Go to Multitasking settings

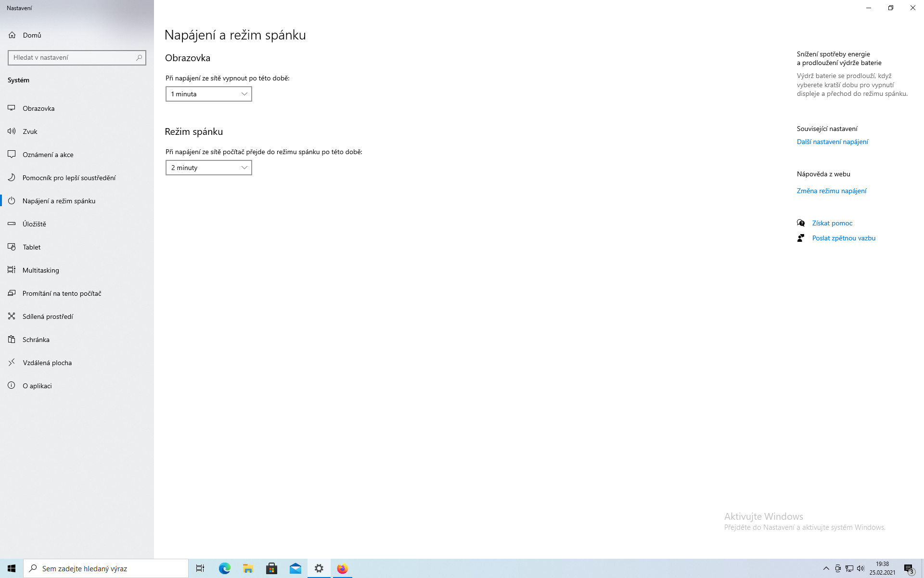click(x=40, y=270)
